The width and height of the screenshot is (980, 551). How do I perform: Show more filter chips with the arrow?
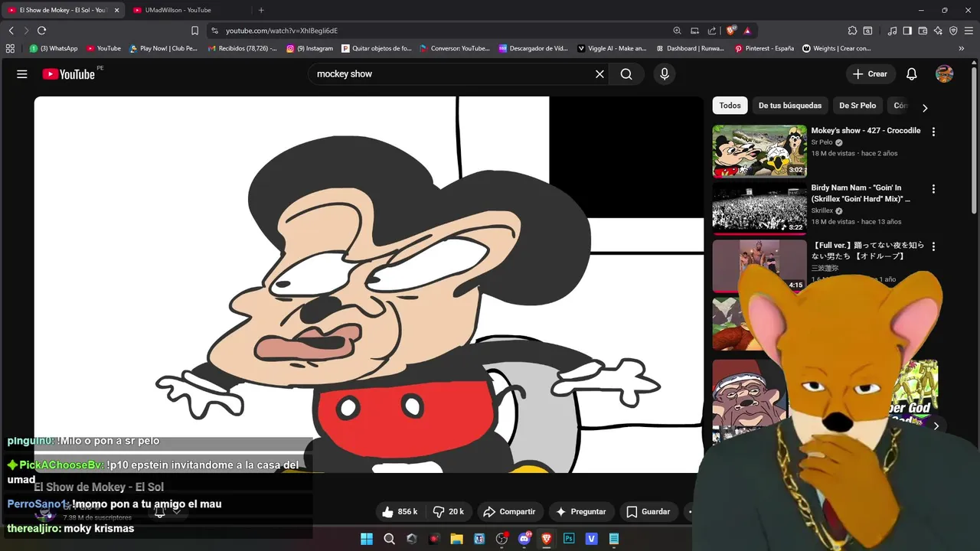[x=925, y=108]
